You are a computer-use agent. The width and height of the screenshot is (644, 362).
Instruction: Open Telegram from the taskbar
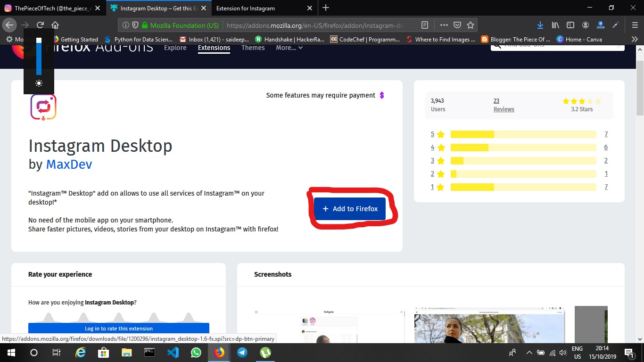242,353
